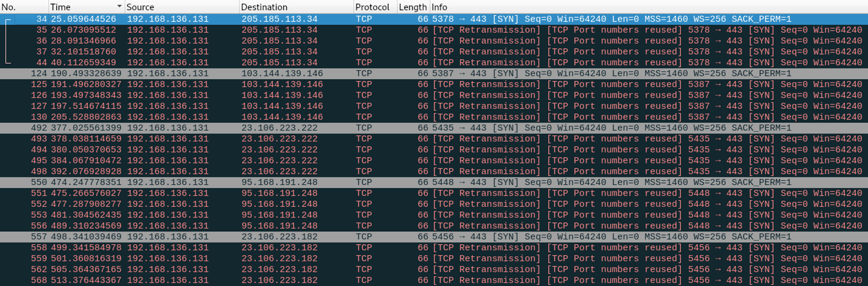Select retransmission packet number 130
This screenshot has width=868, height=286.
pos(434,117)
